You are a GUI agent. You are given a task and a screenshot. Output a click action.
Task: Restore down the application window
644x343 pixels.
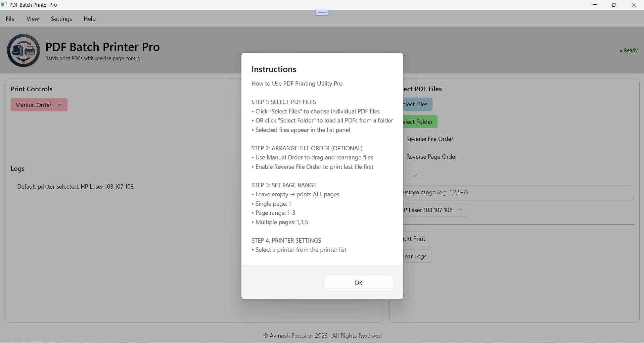(614, 5)
